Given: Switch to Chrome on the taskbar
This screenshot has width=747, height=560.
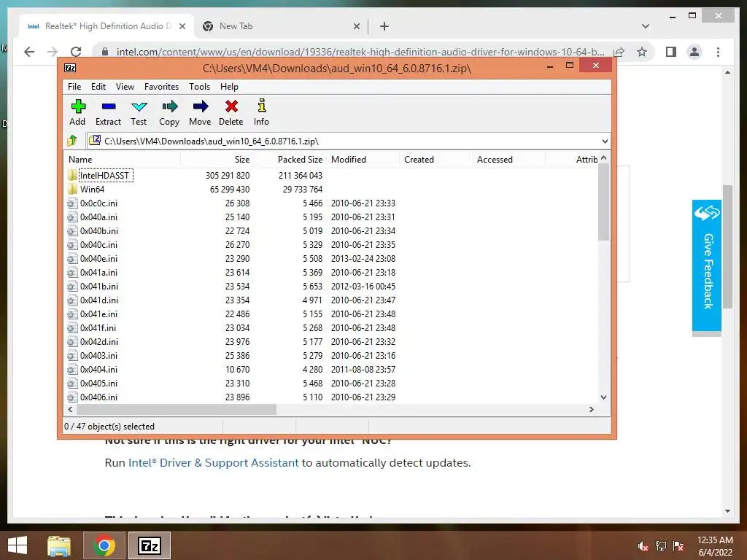Looking at the screenshot, I should click(x=104, y=545).
